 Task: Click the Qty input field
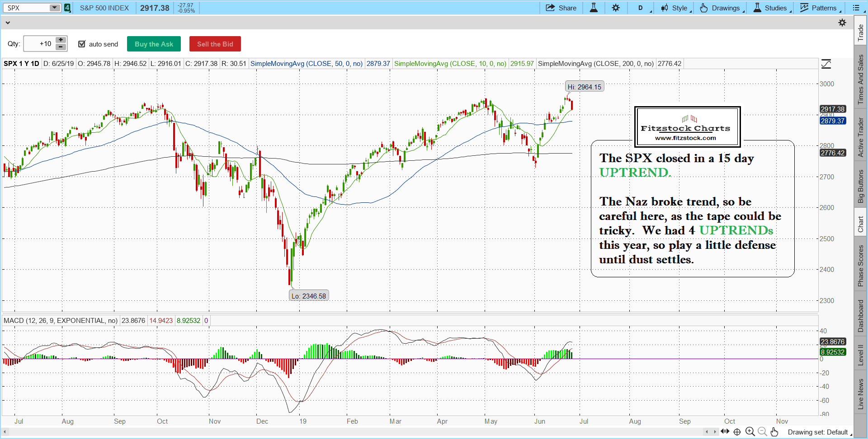click(x=39, y=44)
